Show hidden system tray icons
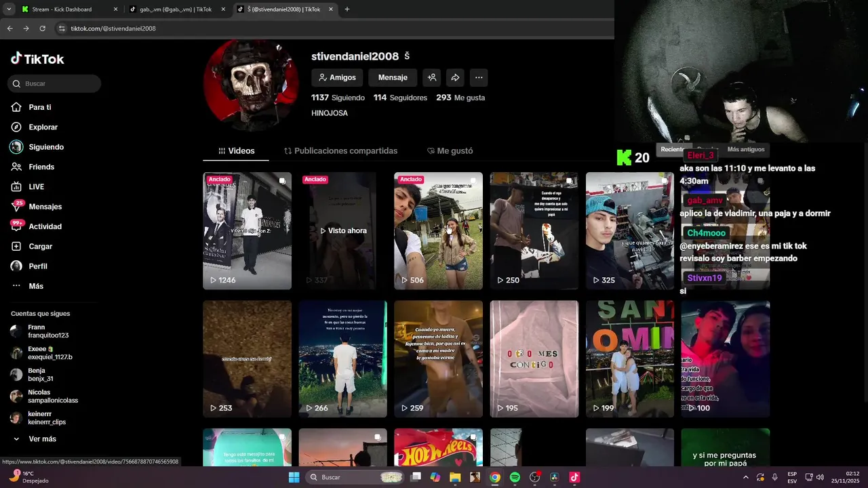 (x=746, y=477)
